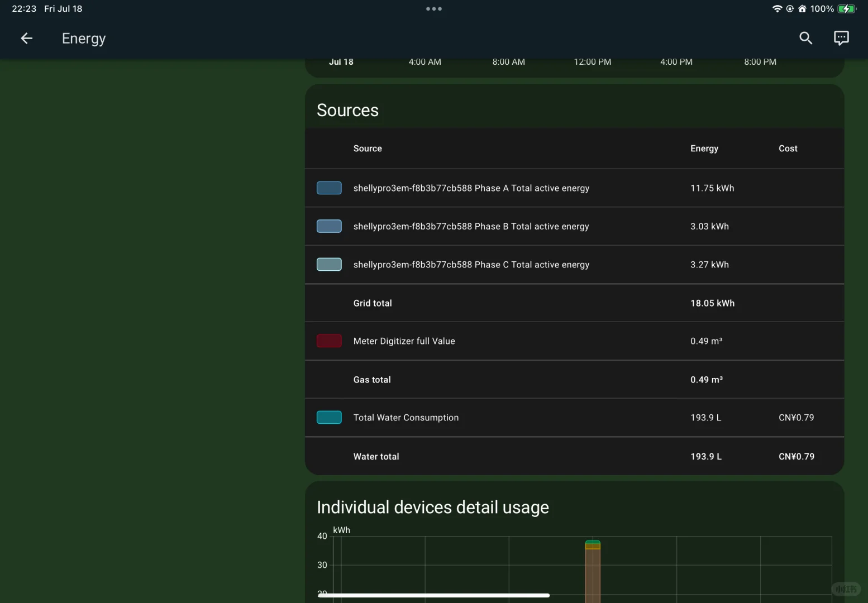The height and width of the screenshot is (603, 868).
Task: Click the 3.03 kWh energy value
Action: [709, 226]
